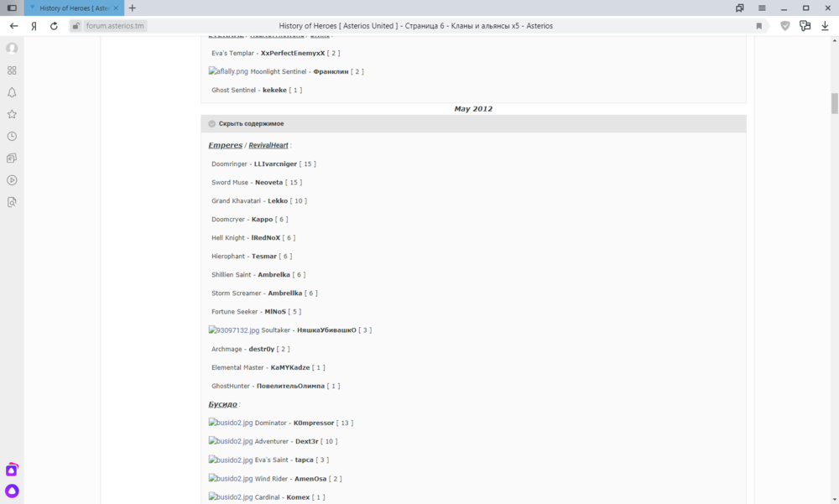Click the hero name XxPerfectEnemyxX
The image size is (839, 504).
tap(293, 53)
